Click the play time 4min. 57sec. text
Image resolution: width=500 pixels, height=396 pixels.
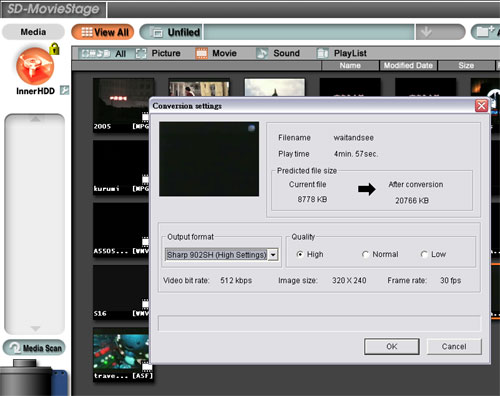[356, 154]
